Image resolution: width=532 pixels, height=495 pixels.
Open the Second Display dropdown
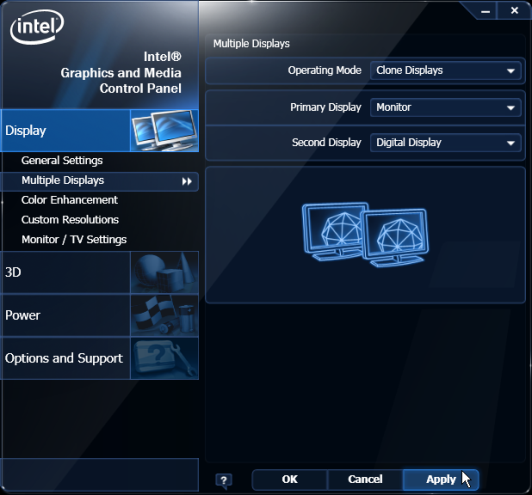(x=445, y=142)
